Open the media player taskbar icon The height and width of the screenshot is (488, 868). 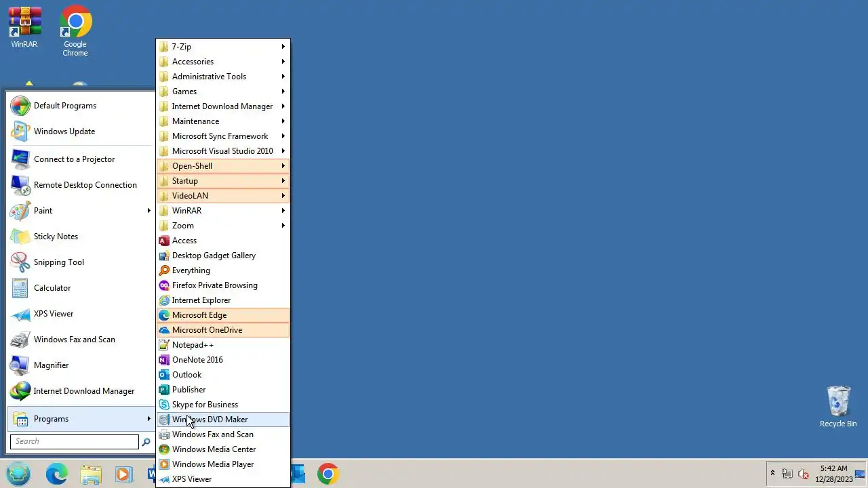123,474
